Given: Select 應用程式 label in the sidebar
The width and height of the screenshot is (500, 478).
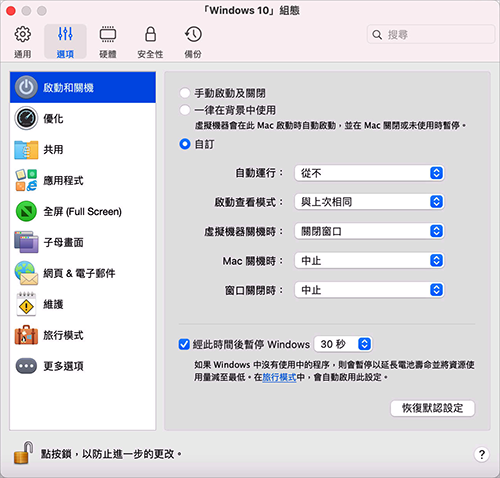Looking at the screenshot, I should click(63, 180).
